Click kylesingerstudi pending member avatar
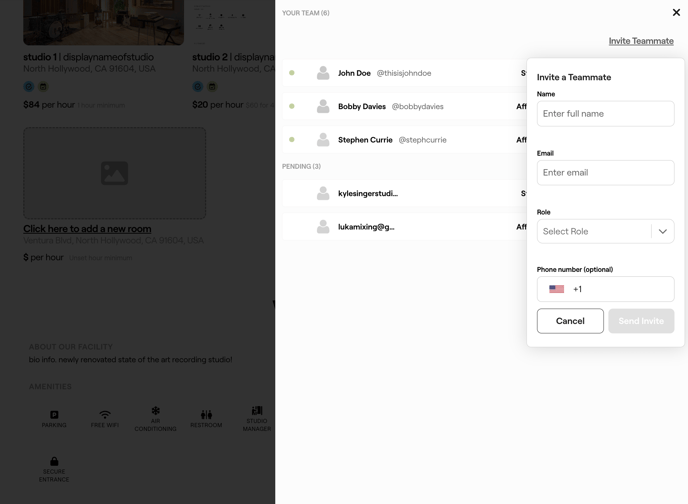688x504 pixels. pos(323,194)
